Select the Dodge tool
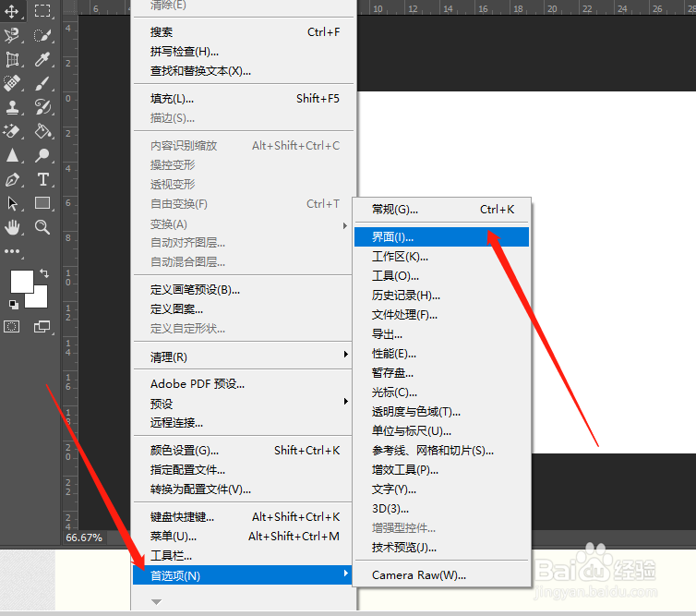696x616 pixels. tap(42, 155)
